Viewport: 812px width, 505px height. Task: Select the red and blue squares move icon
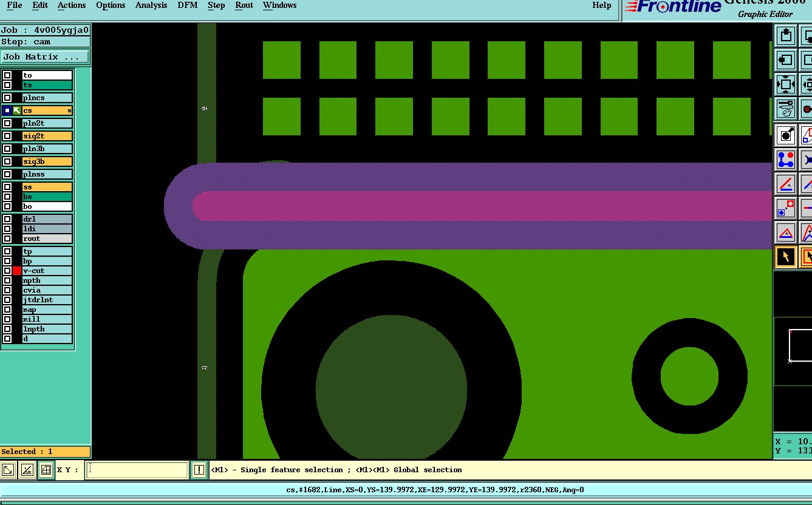[786, 208]
